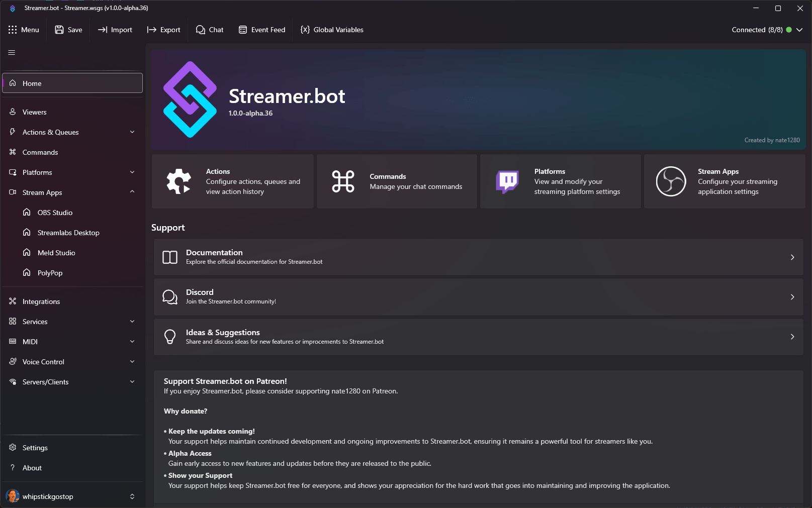Open Platforms to modify streaming platform settings
This screenshot has width=812, height=508.
[560, 181]
